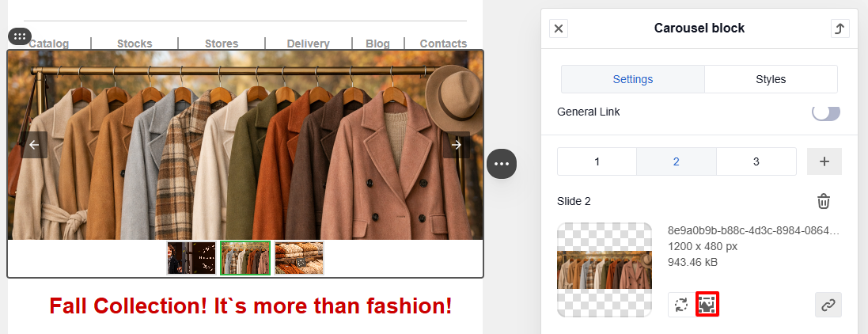
Task: Click the first carousel thumbnail
Action: (191, 258)
